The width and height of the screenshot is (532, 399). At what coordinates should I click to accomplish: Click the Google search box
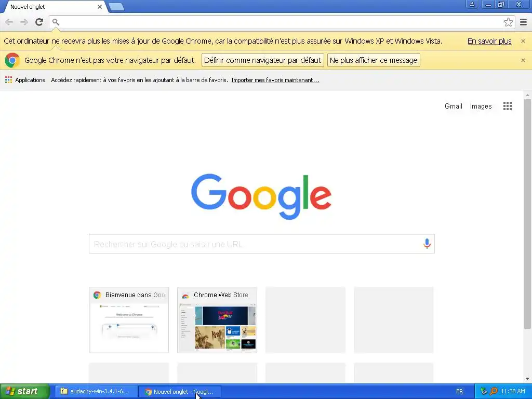[x=262, y=244]
